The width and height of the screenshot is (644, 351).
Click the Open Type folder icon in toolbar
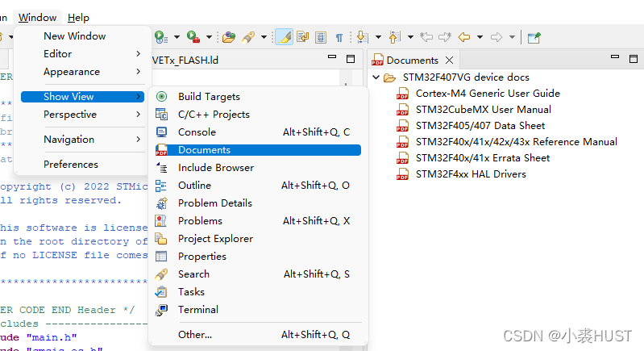(229, 37)
